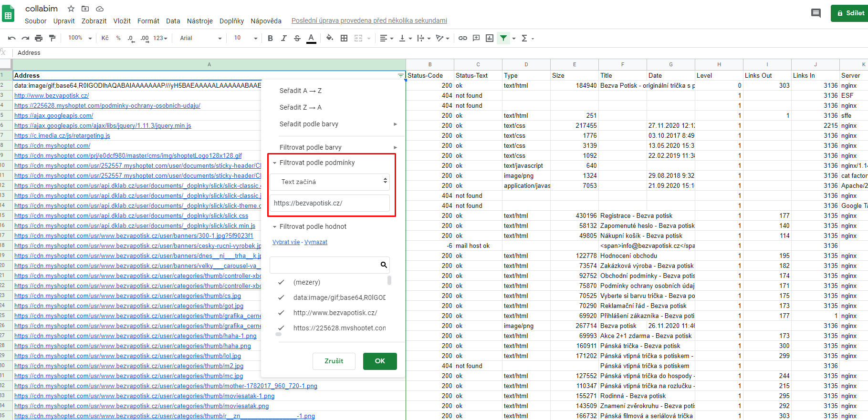The height and width of the screenshot is (420, 868).
Task: Open filter views dropdown arrow
Action: click(514, 38)
